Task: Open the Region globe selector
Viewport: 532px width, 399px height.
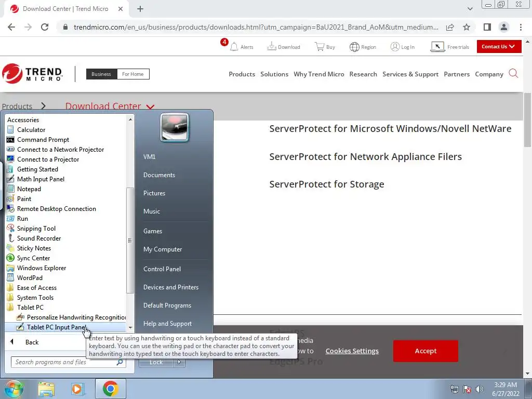Action: coord(354,47)
